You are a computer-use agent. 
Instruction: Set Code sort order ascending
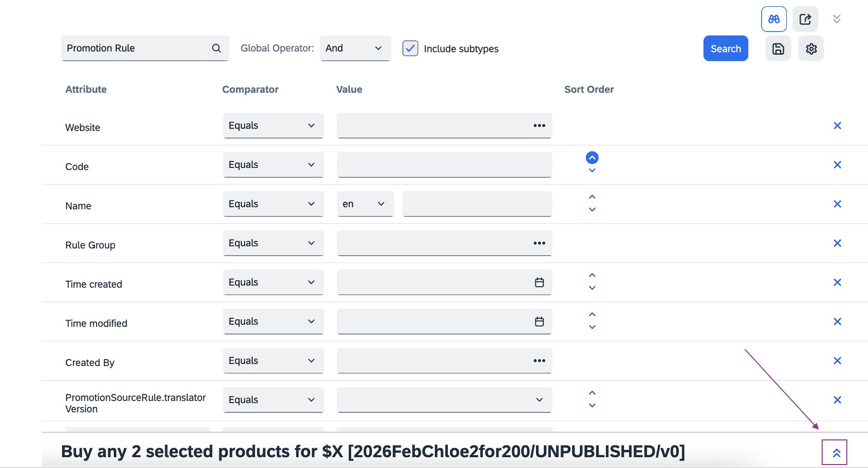(592, 158)
